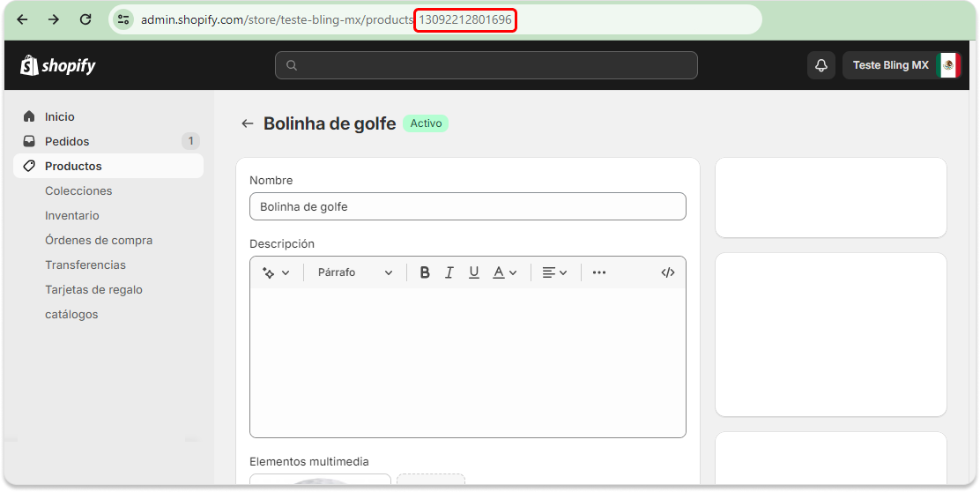The image size is (980, 492).
Task: Click the Nombre input field
Action: click(x=467, y=207)
